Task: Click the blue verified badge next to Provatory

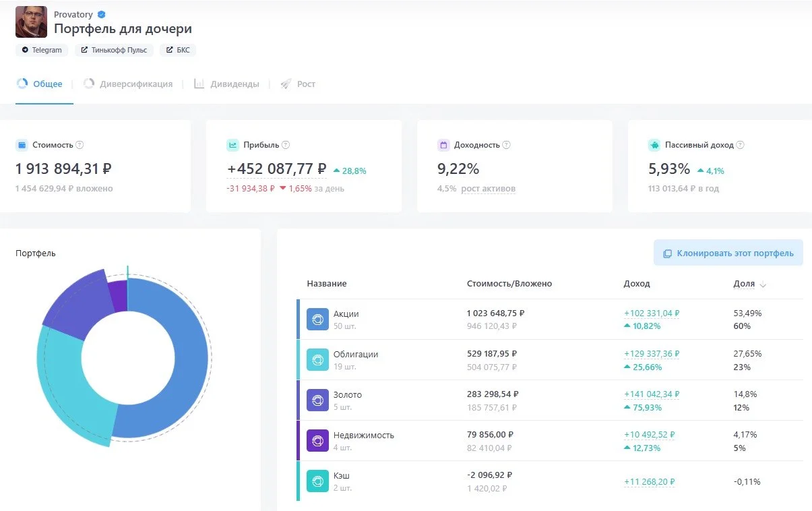Action: point(101,14)
